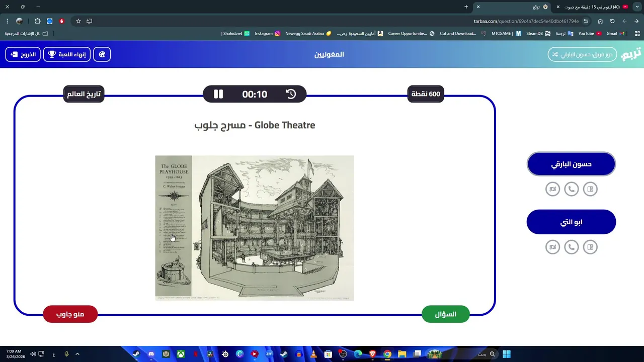Open Google Chrome from the taskbar
The height and width of the screenshot is (362, 644).
point(387,354)
